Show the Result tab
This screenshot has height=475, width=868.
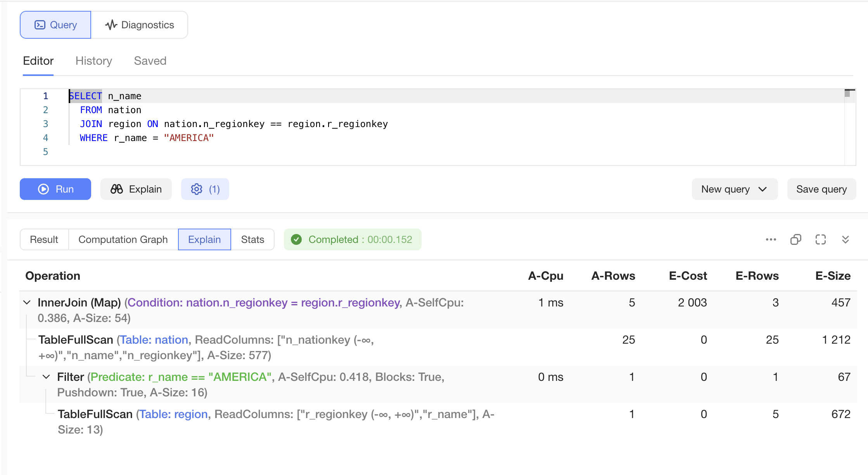(x=44, y=239)
